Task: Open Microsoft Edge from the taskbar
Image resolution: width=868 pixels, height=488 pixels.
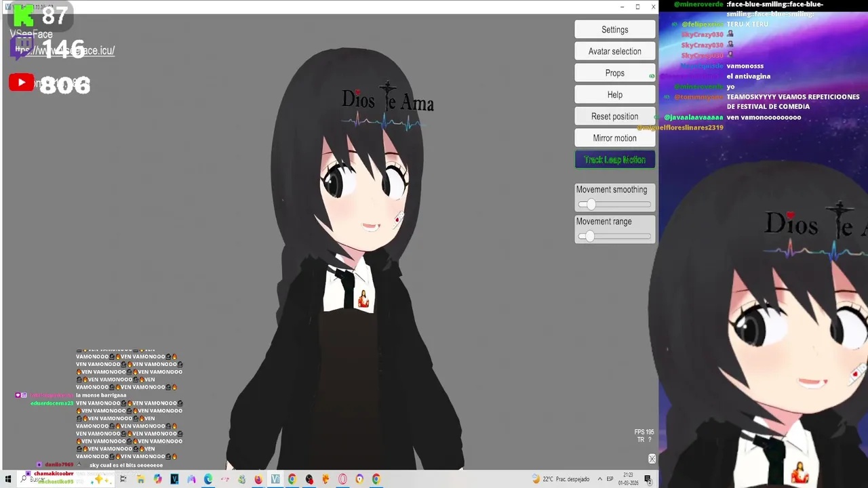Action: 208,479
